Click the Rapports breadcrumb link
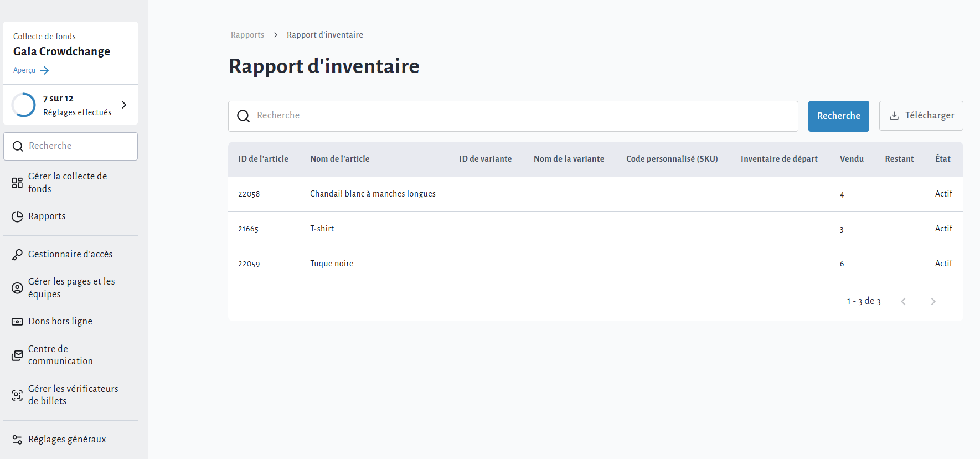This screenshot has width=980, height=459. pyautogui.click(x=247, y=35)
